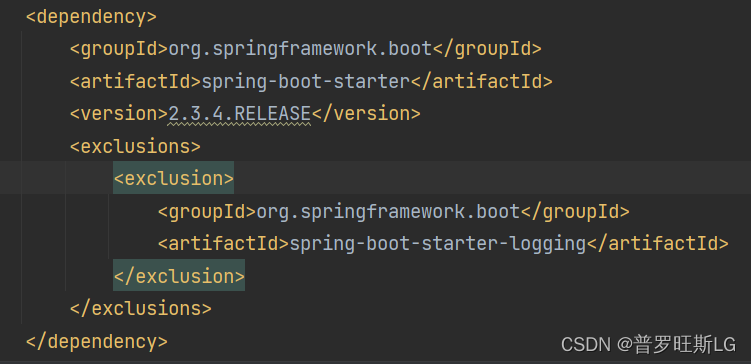Click the opening <dependency> tag

[91, 17]
